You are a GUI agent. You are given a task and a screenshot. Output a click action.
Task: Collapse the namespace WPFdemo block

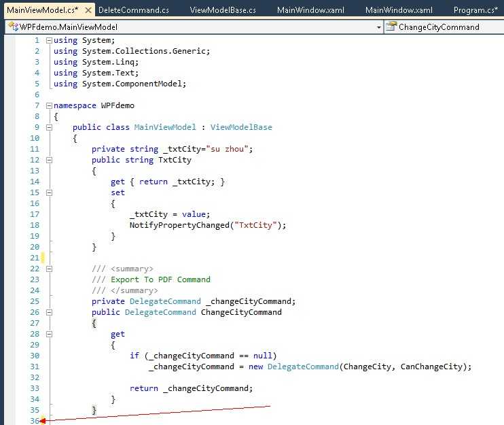point(49,105)
